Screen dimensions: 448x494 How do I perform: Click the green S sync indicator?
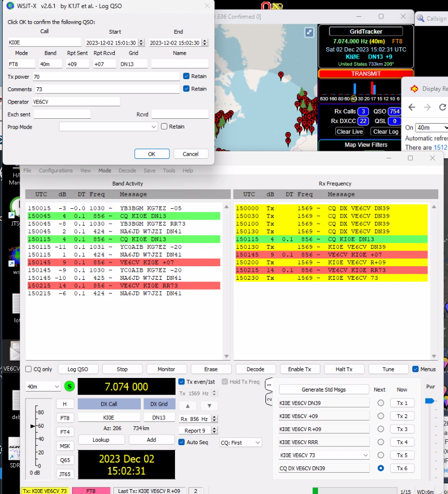(x=69, y=386)
